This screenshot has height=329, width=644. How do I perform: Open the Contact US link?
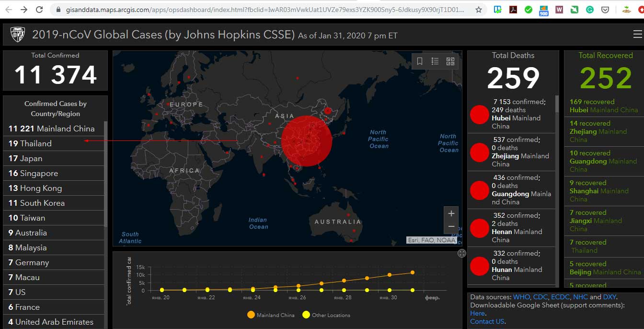487,321
